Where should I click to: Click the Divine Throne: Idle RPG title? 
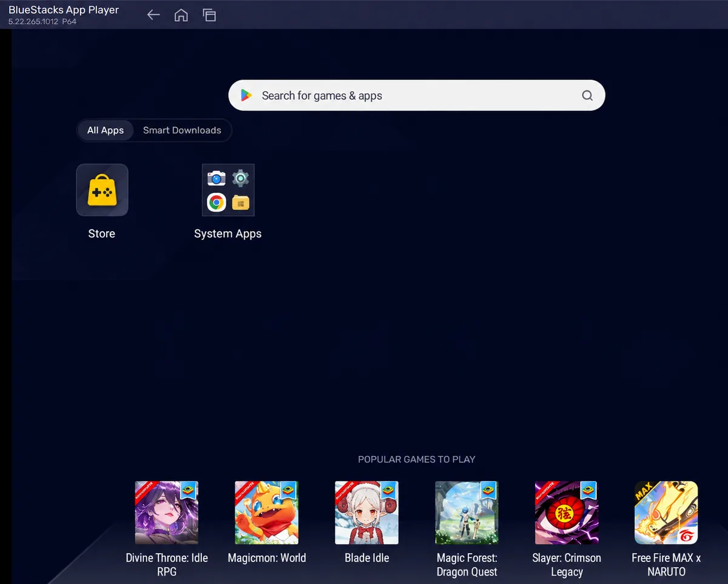pyautogui.click(x=167, y=565)
